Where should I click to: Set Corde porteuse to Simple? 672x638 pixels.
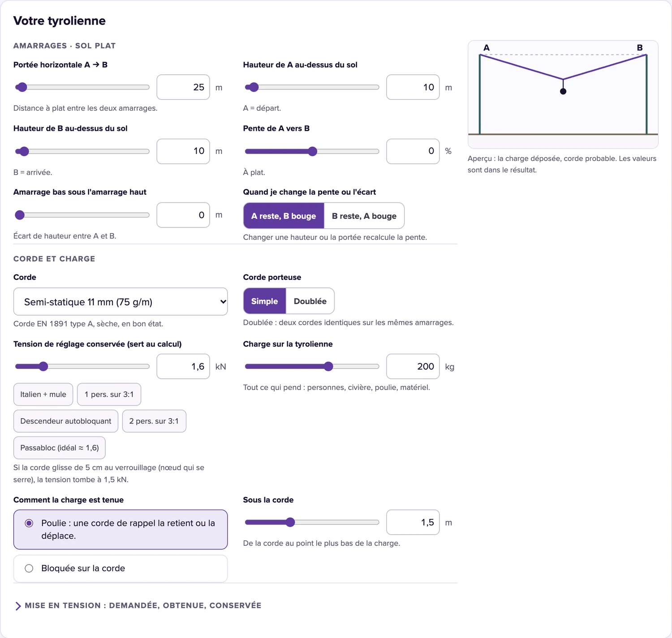(x=264, y=301)
